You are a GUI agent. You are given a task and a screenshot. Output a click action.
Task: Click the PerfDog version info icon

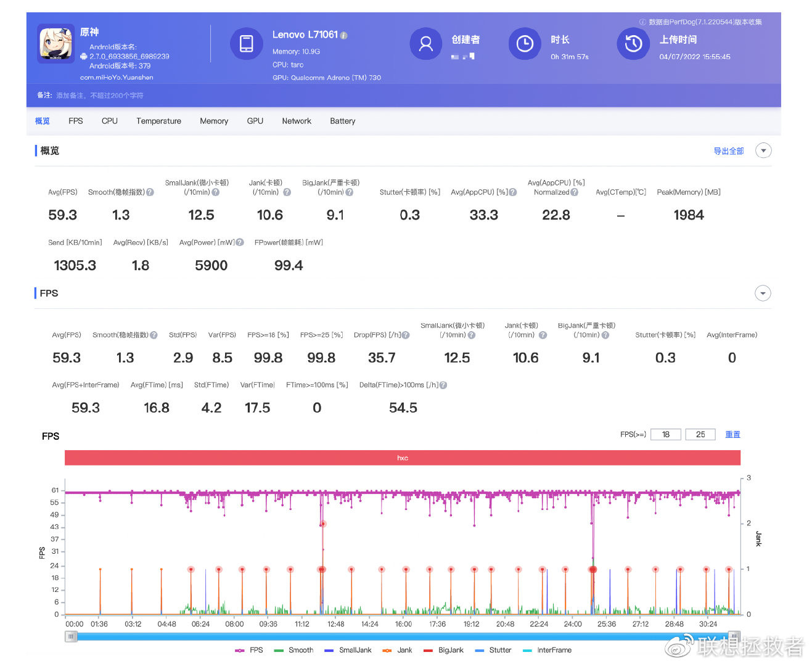tap(642, 22)
